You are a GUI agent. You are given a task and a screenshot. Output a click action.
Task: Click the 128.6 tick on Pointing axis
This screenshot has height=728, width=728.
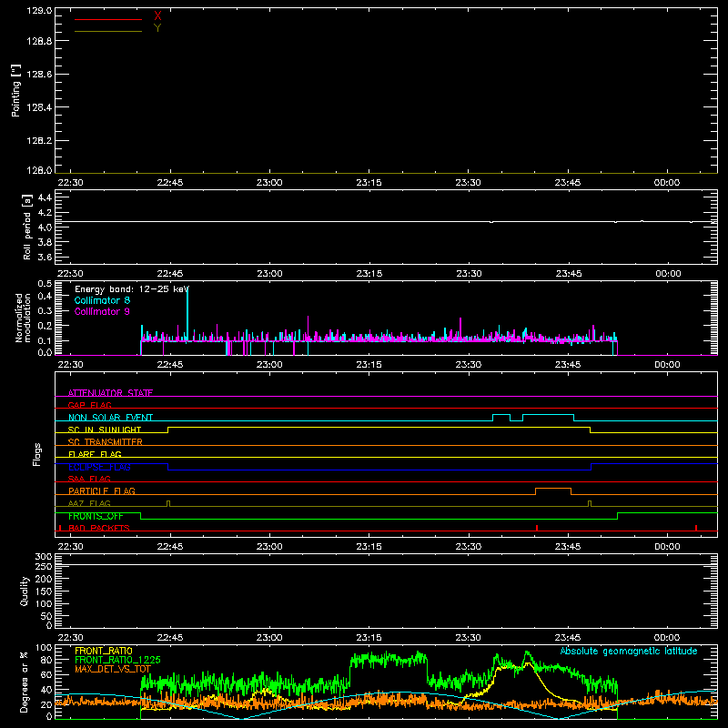[x=39, y=75]
